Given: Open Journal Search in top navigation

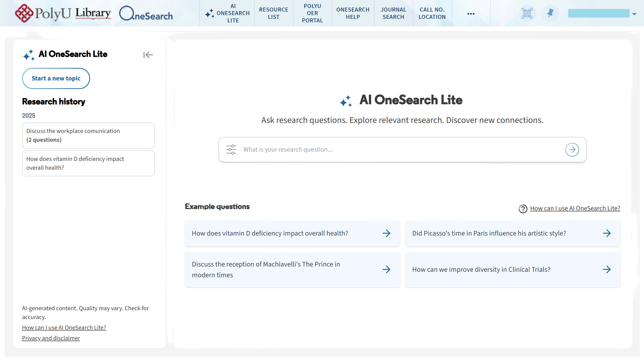Looking at the screenshot, I should click(393, 13).
